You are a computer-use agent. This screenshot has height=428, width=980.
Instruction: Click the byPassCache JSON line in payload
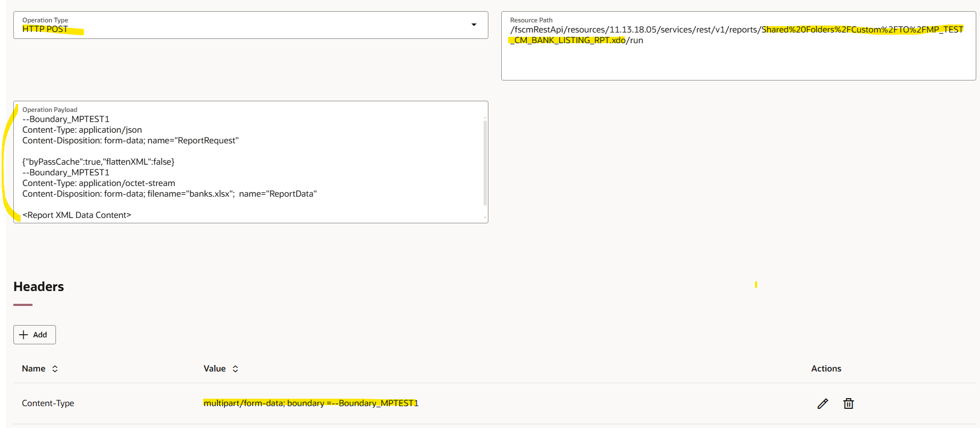point(98,161)
